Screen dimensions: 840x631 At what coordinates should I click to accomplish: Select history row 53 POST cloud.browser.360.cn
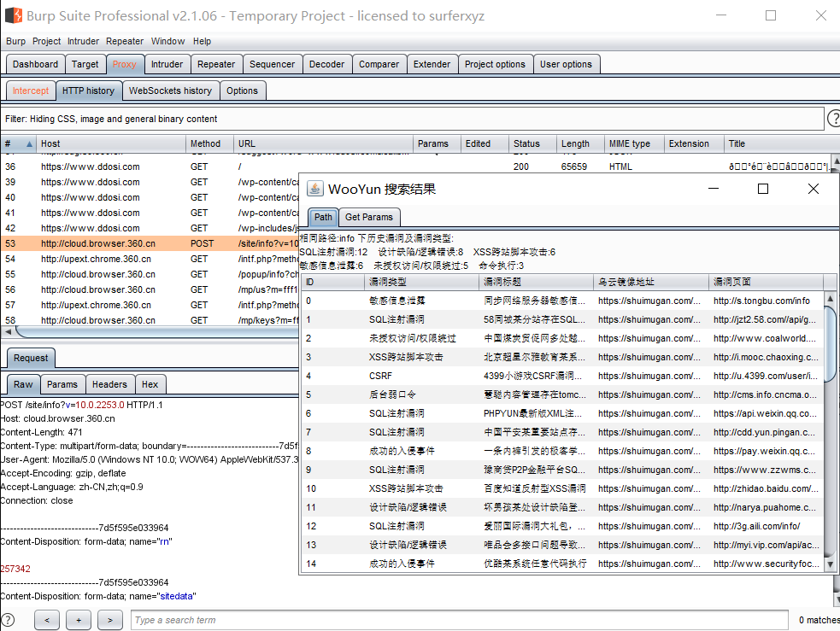point(150,243)
